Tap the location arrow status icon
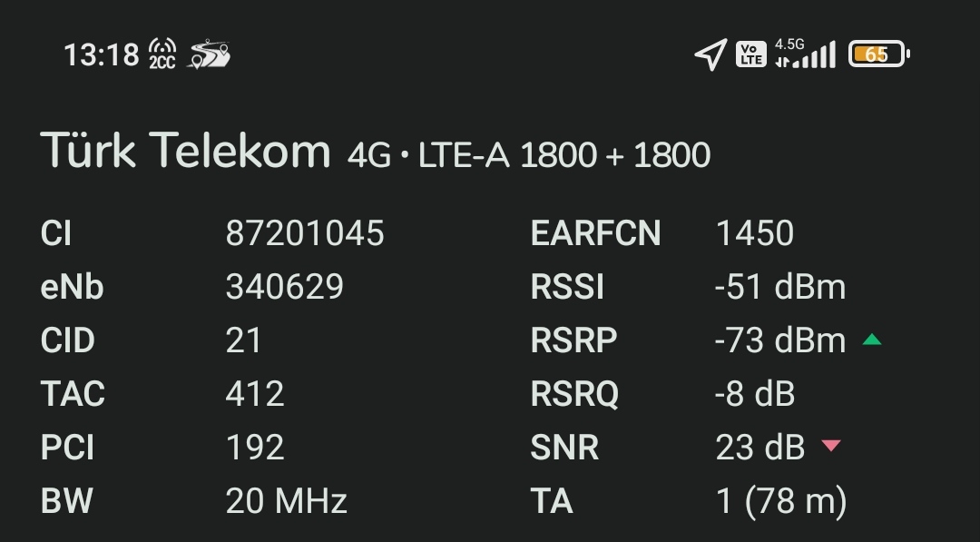 click(711, 54)
